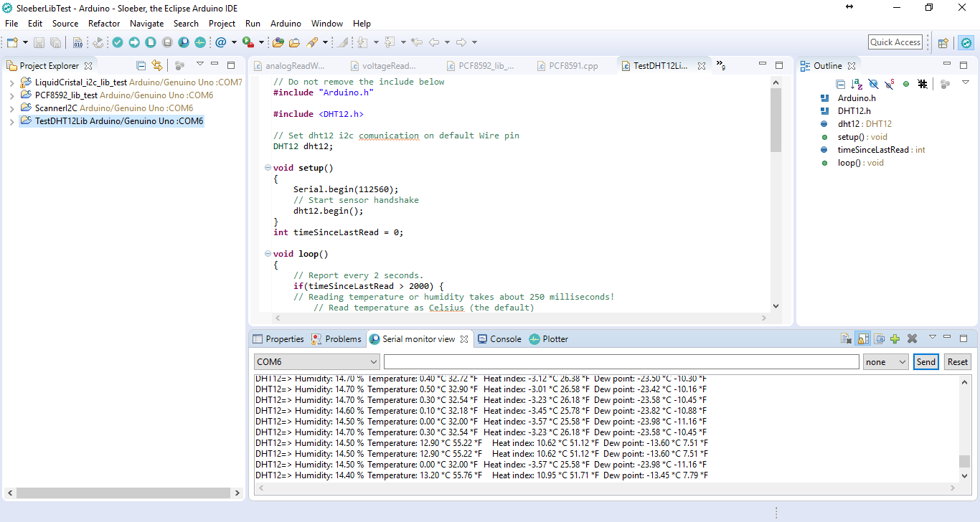Click the New sketch toolbar icon

pos(151,42)
